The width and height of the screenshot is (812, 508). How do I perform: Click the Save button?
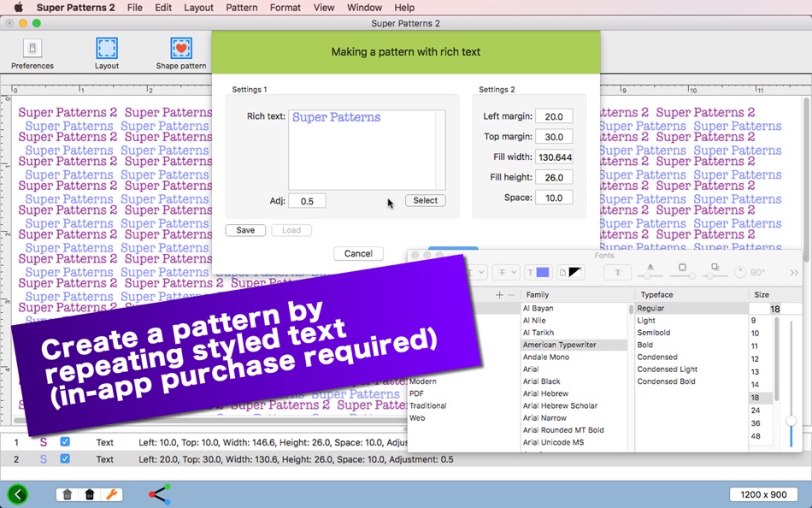tap(245, 230)
